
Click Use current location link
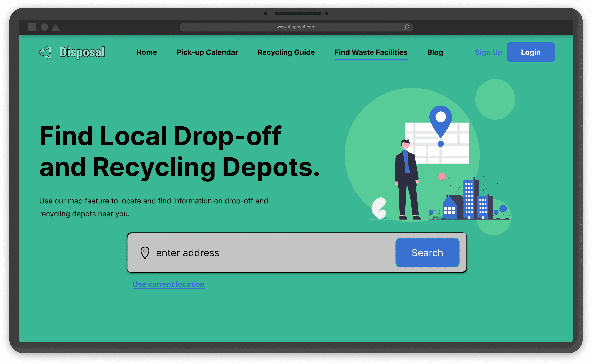tap(168, 284)
